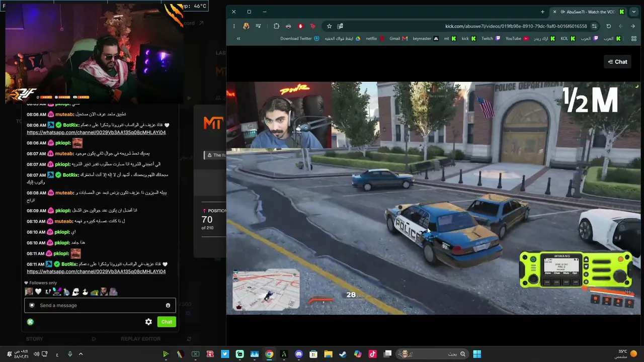644x362 pixels.
Task: Open Windows Start menu
Action: coord(477,354)
